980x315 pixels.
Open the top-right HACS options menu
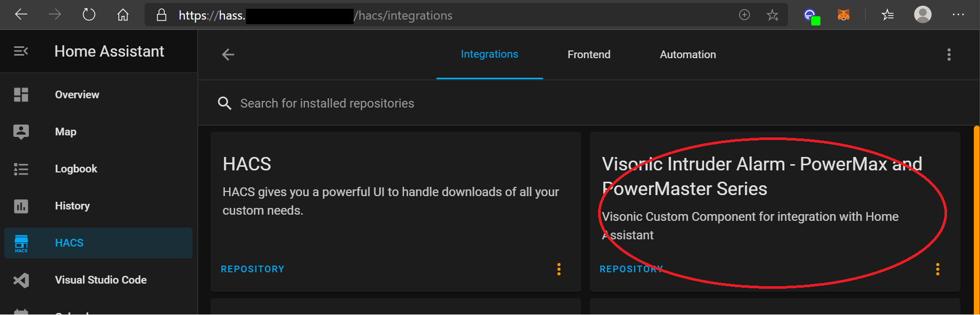(x=949, y=55)
